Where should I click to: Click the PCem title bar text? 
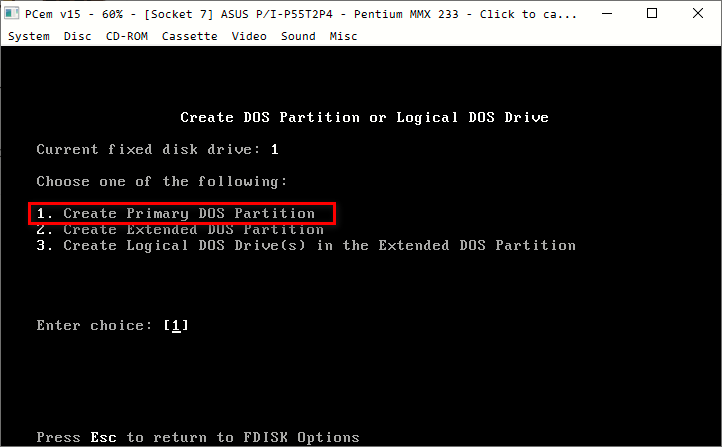[x=300, y=14]
